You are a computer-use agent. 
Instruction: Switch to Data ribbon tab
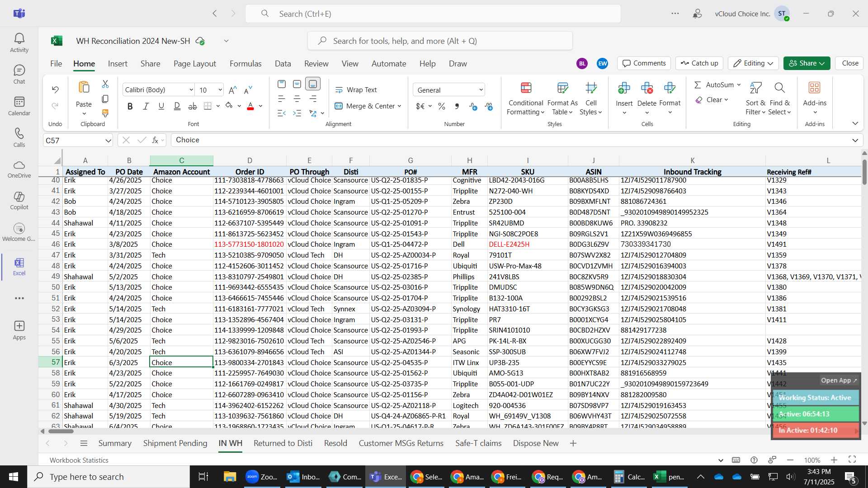point(283,64)
